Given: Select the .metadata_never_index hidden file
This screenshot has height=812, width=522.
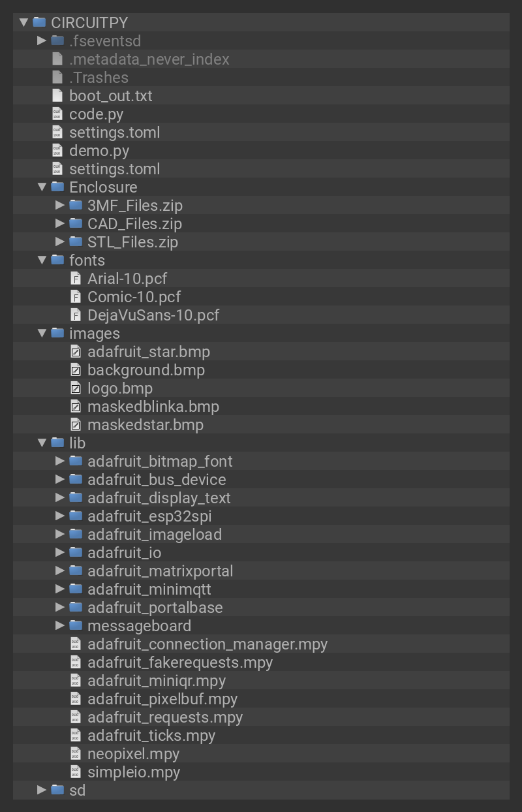Looking at the screenshot, I should point(149,59).
